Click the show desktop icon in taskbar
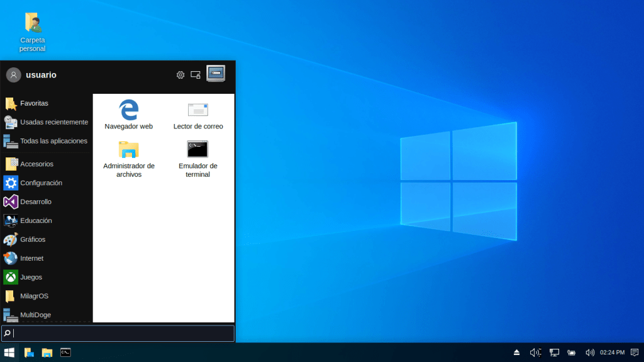 tap(28, 353)
